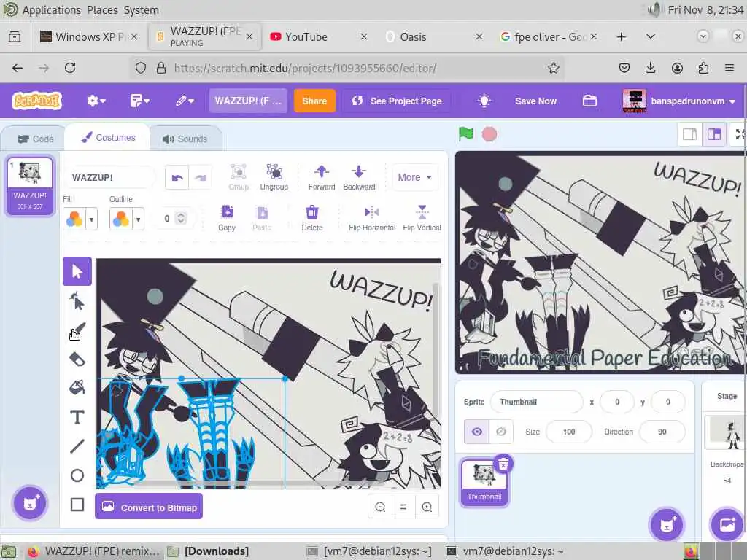Screen dimensions: 747x560
Task: Click the costume name field WAZZUP!
Action: coord(109,178)
